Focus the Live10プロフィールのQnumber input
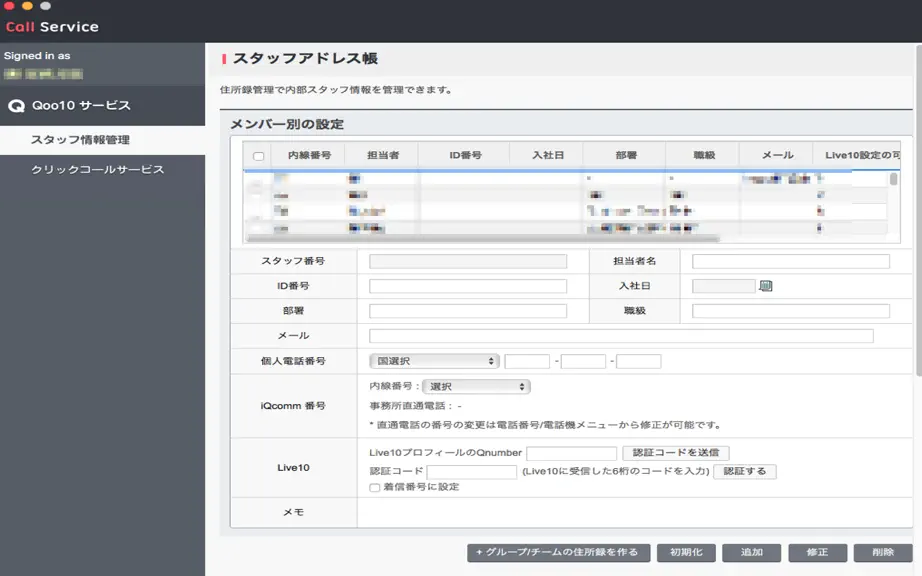The height and width of the screenshot is (576, 922). [572, 453]
